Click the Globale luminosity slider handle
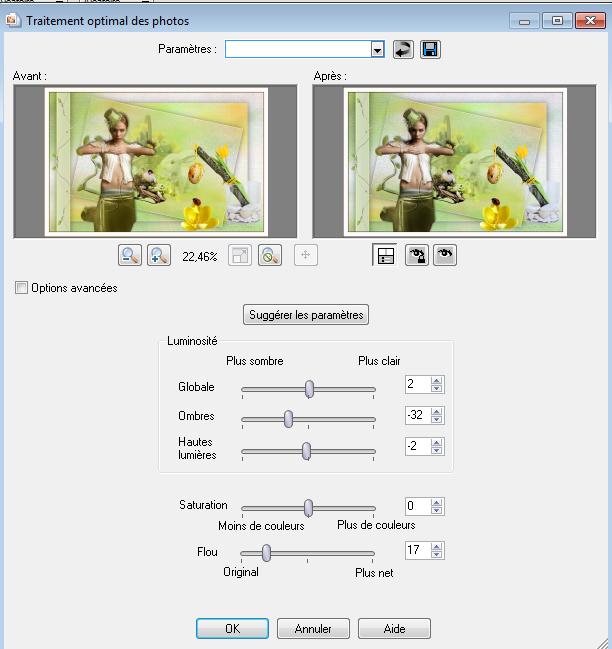 (309, 389)
